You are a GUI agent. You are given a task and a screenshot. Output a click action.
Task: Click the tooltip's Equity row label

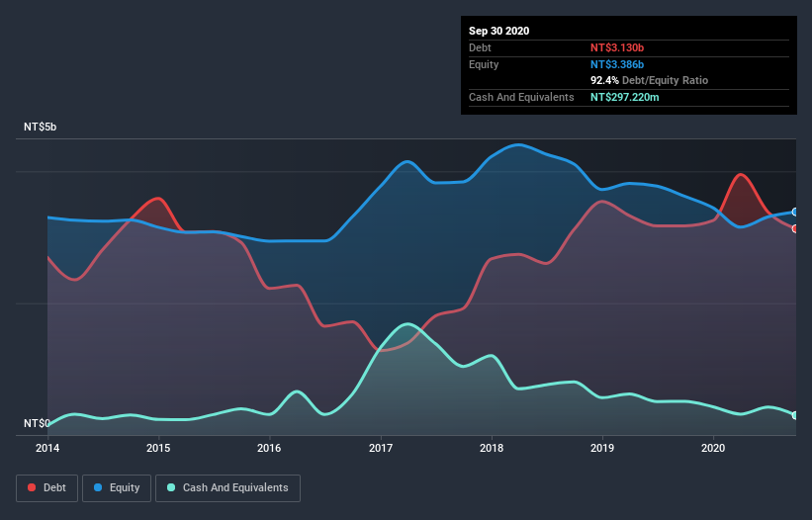point(484,64)
